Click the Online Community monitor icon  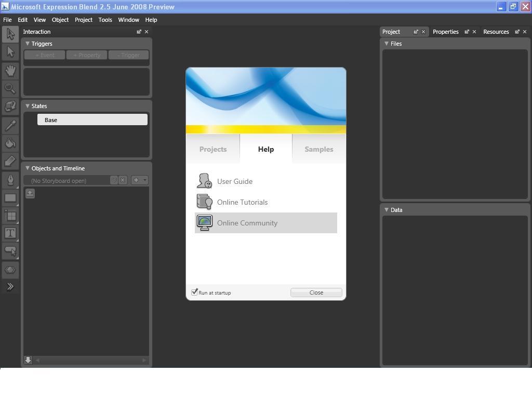point(205,222)
